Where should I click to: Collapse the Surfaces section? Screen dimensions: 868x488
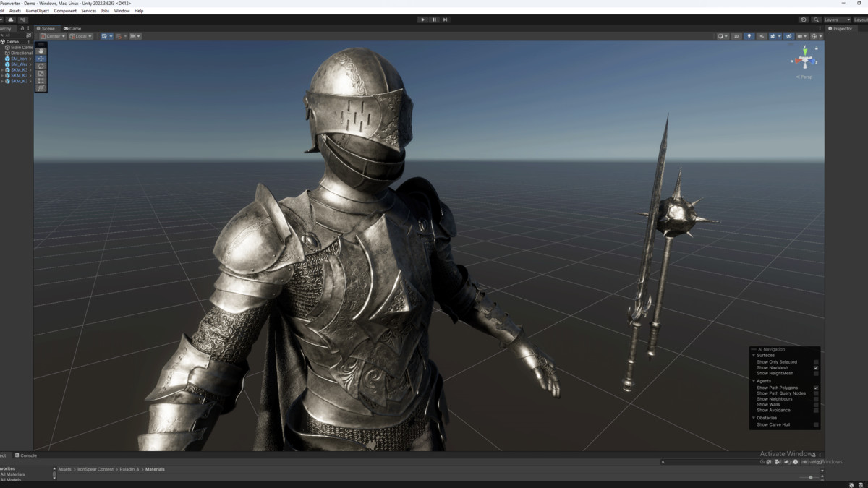pyautogui.click(x=754, y=356)
